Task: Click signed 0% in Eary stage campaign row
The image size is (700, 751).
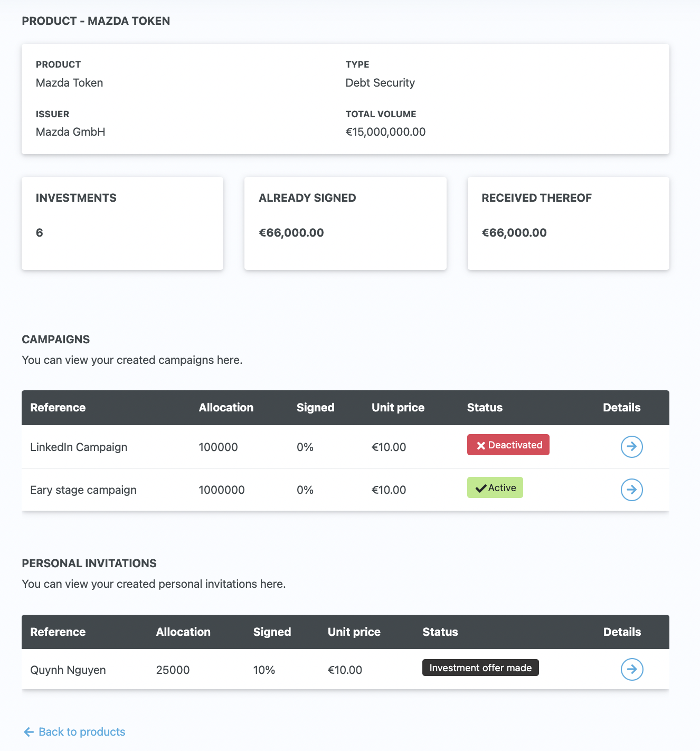Action: [305, 490]
